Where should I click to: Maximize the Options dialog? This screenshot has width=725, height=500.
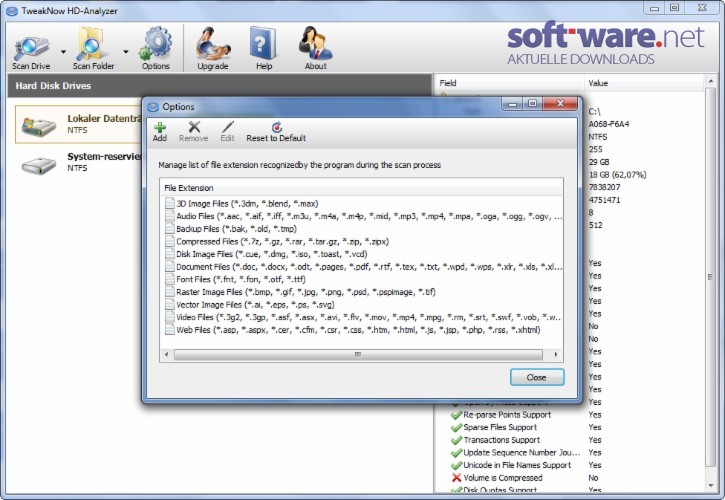[532, 104]
